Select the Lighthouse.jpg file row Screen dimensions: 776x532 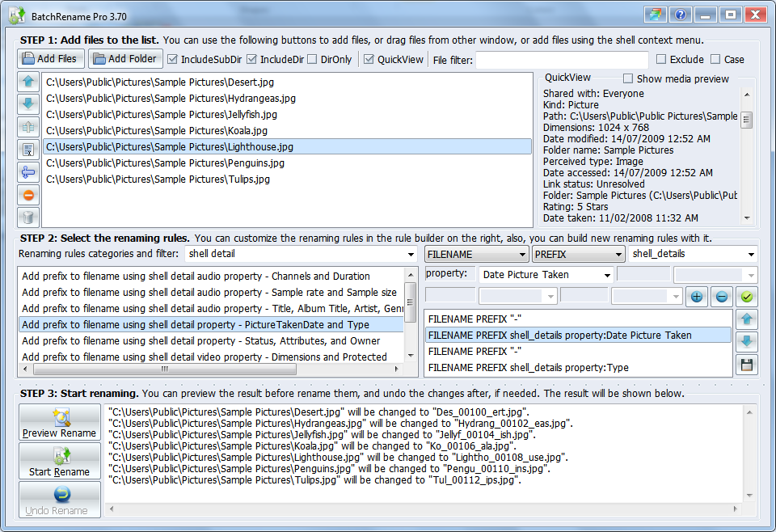click(287, 147)
